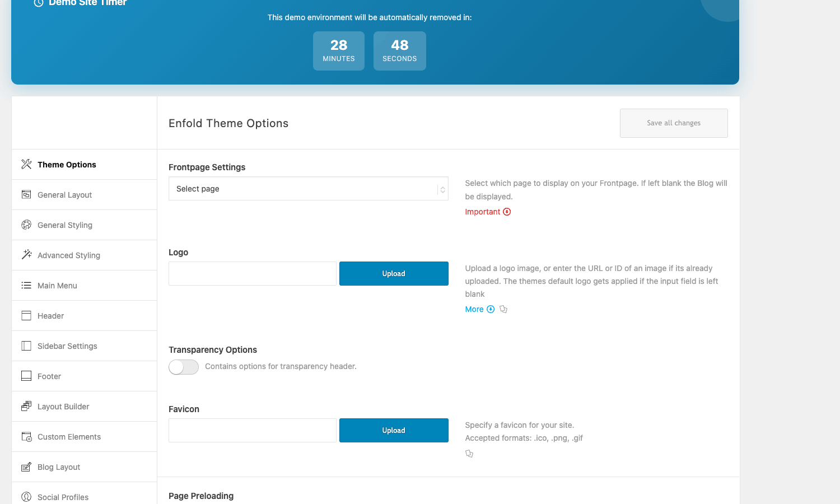840x504 pixels.
Task: Open the Frontpage Settings Select page dropdown
Action: coord(309,189)
